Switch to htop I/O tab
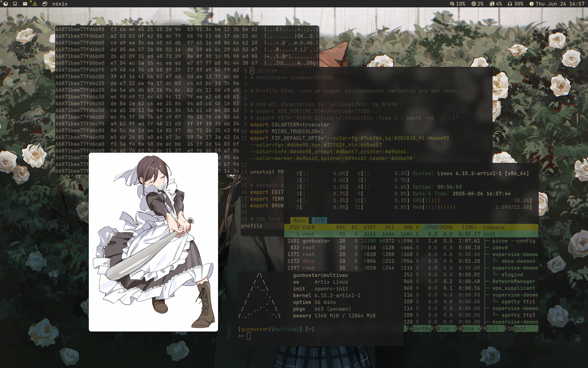The image size is (588, 368). (x=319, y=220)
